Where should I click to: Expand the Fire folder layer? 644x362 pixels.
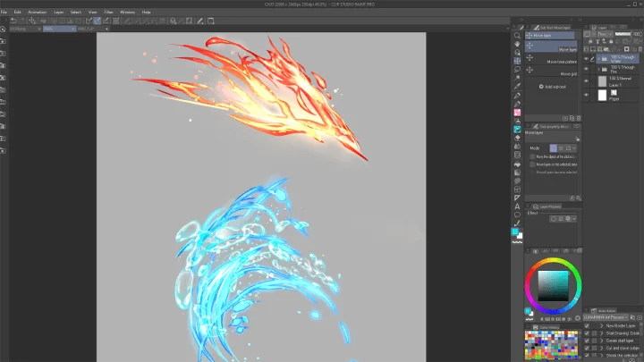coord(598,69)
